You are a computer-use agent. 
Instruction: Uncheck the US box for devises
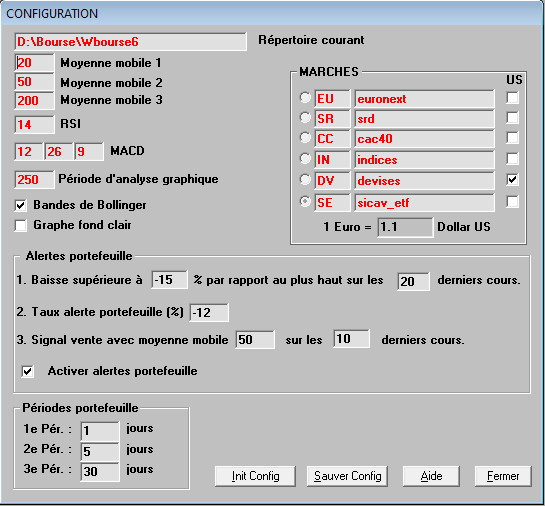pyautogui.click(x=512, y=180)
